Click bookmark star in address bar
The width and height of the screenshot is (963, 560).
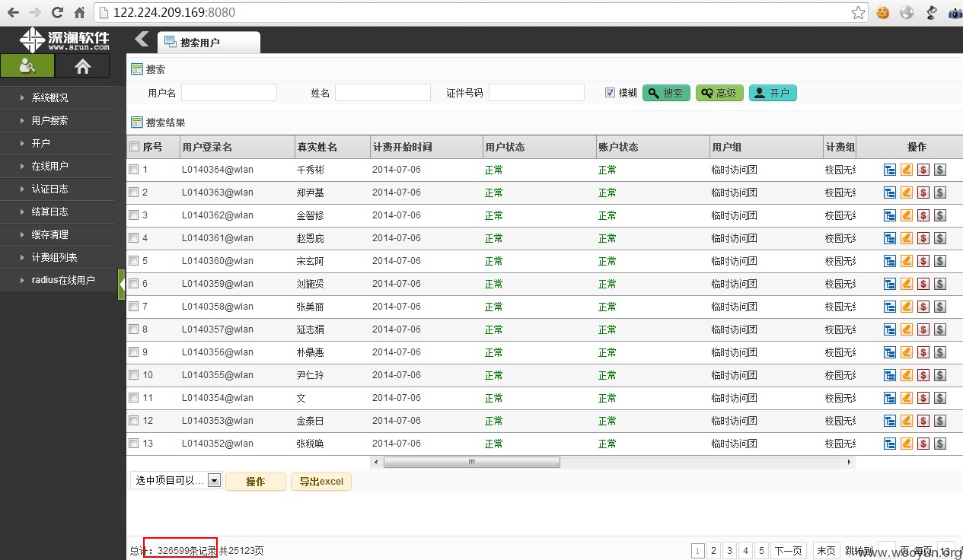coord(858,12)
